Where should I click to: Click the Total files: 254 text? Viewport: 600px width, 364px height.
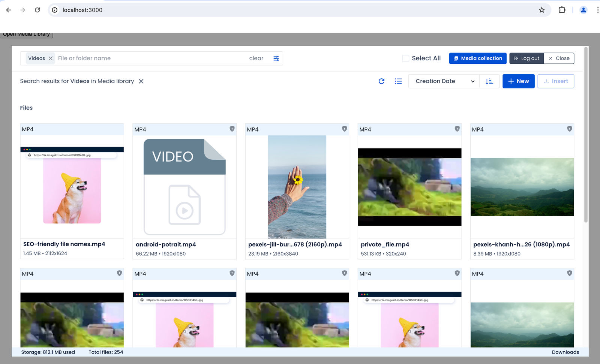tap(106, 352)
